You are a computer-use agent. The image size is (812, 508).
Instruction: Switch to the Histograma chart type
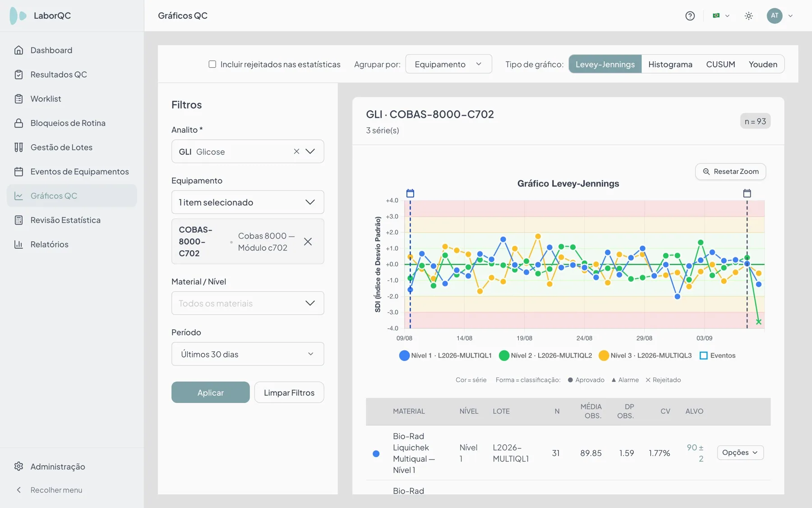tap(670, 64)
